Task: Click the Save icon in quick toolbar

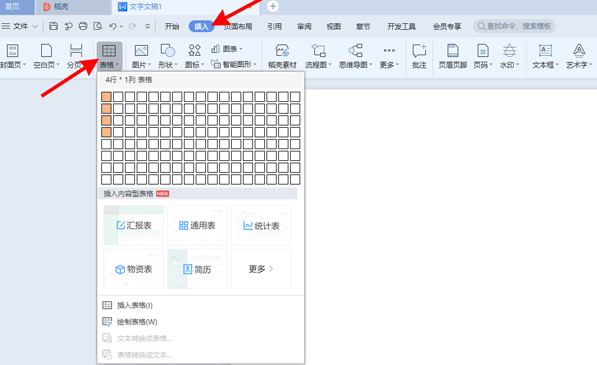Action: click(x=53, y=26)
